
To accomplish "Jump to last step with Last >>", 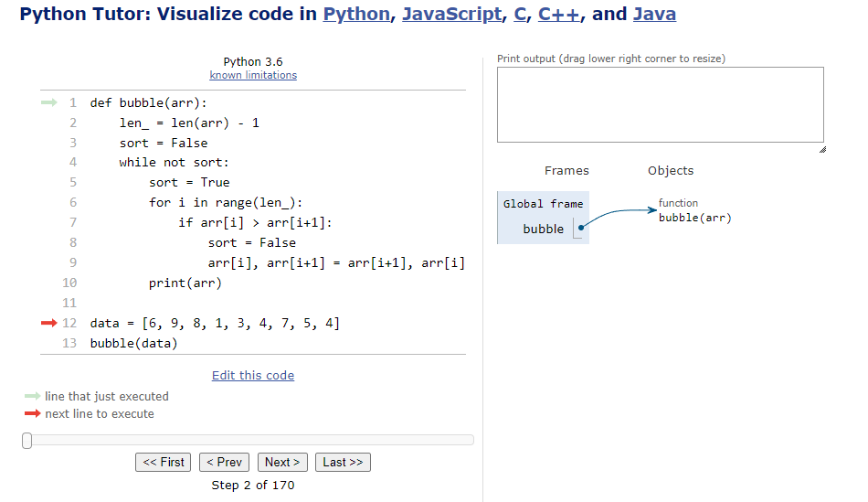I will click(343, 462).
